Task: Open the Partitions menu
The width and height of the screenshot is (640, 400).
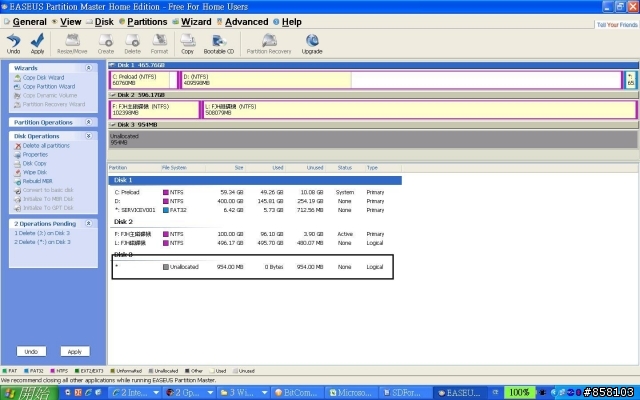Action: [143, 22]
